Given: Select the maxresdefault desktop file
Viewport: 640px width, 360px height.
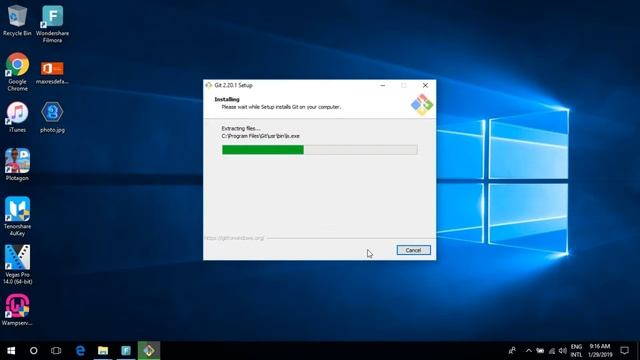Looking at the screenshot, I should coord(52,73).
